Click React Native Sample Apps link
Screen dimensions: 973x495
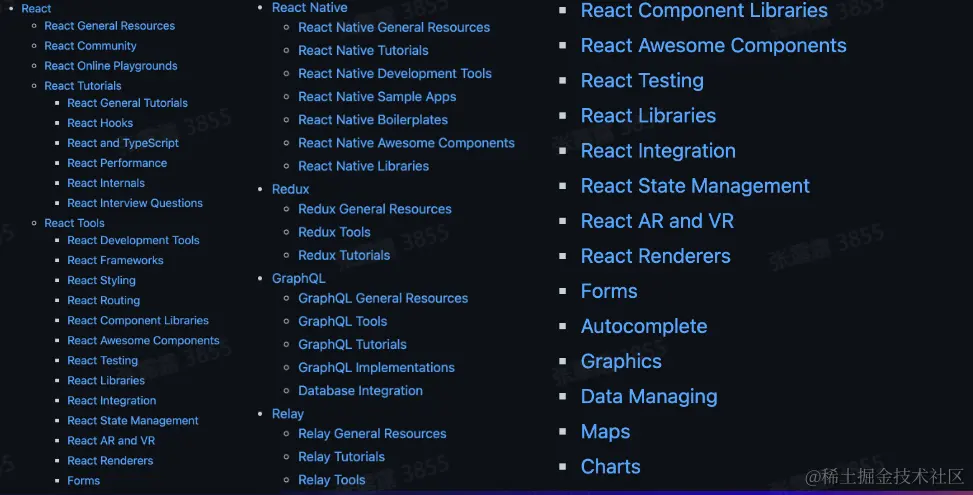pos(377,97)
